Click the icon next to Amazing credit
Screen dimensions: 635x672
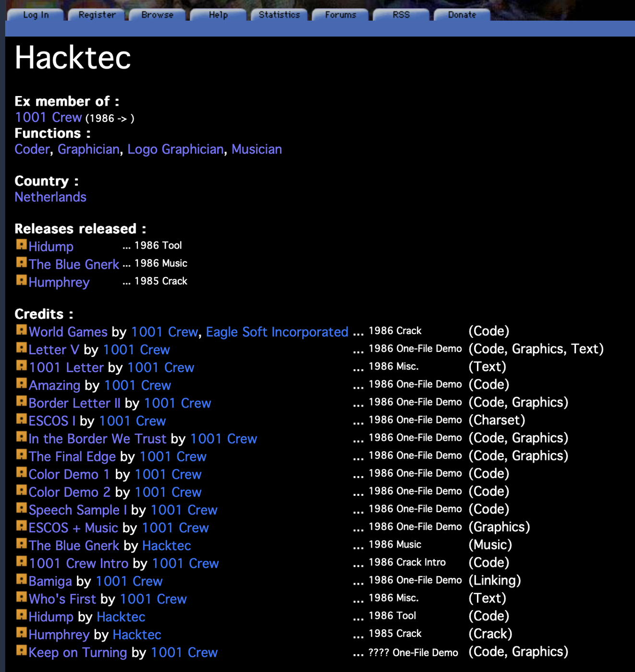[21, 384]
